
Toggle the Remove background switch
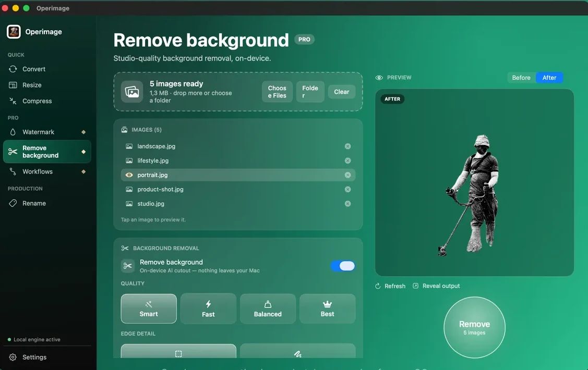click(x=343, y=266)
